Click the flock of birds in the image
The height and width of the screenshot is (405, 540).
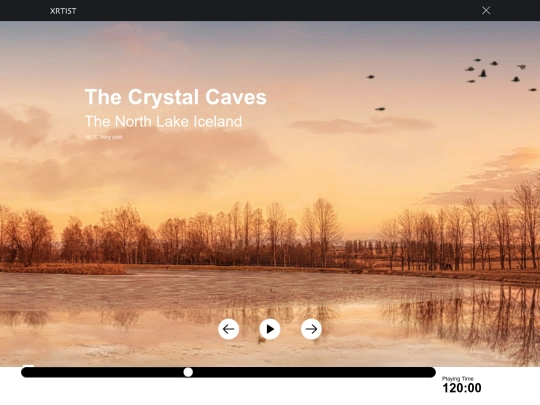pos(496,74)
